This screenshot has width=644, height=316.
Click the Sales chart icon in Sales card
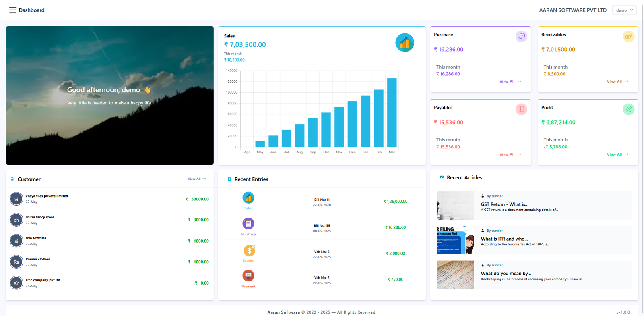click(405, 43)
